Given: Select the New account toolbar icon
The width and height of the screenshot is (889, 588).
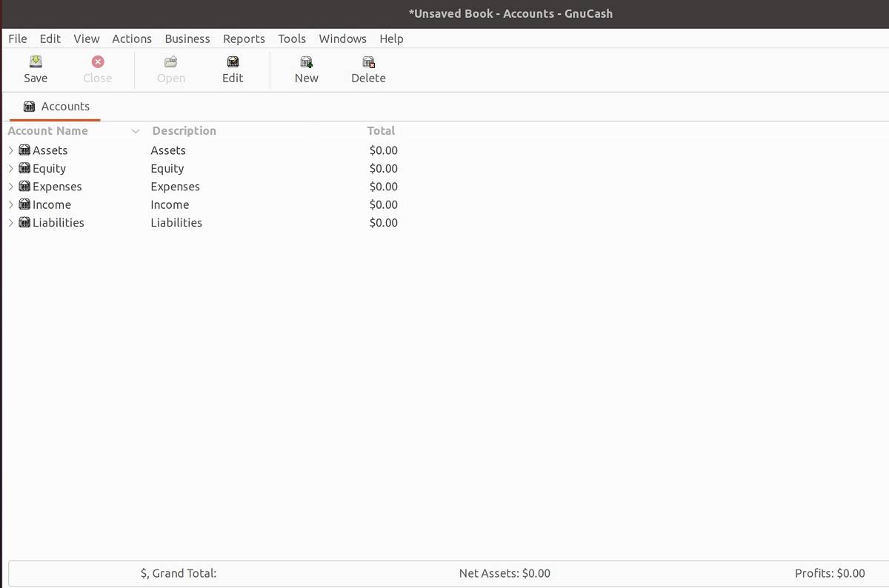Looking at the screenshot, I should [x=307, y=69].
